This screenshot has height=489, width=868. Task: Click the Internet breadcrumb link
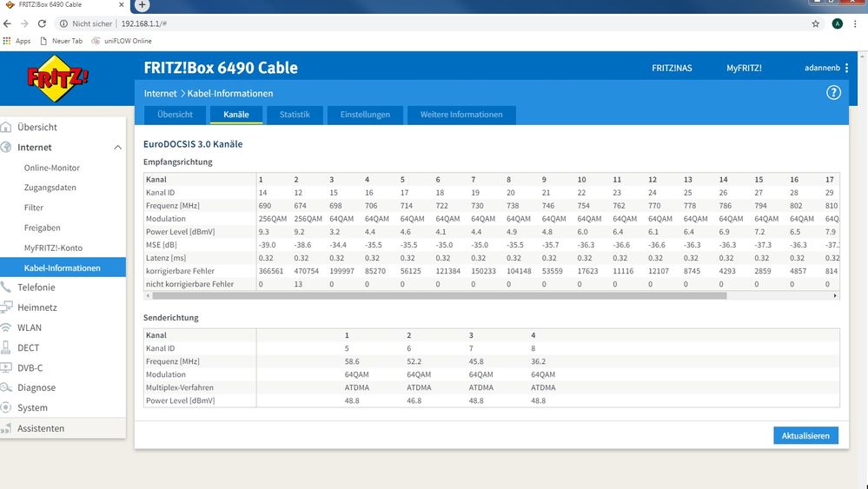(x=160, y=94)
